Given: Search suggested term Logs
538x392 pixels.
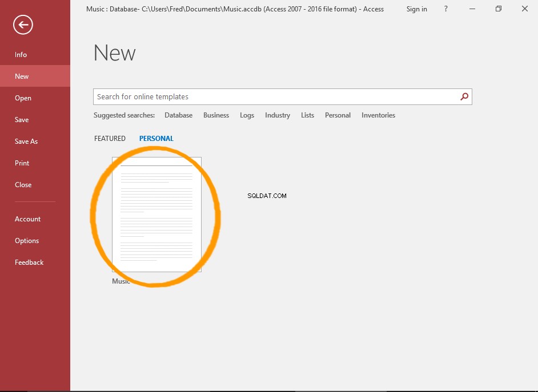Looking at the screenshot, I should pyautogui.click(x=247, y=115).
